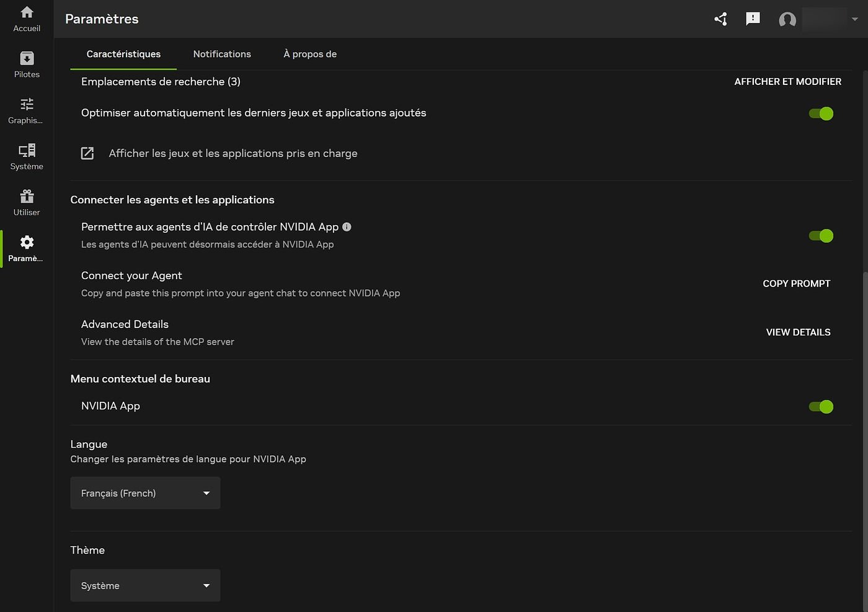Click the VIEW DETAILS button
Image resolution: width=868 pixels, height=612 pixels.
(799, 332)
